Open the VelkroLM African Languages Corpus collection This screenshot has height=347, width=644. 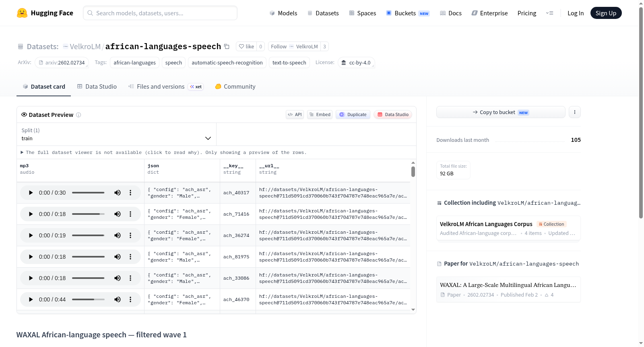508,228
